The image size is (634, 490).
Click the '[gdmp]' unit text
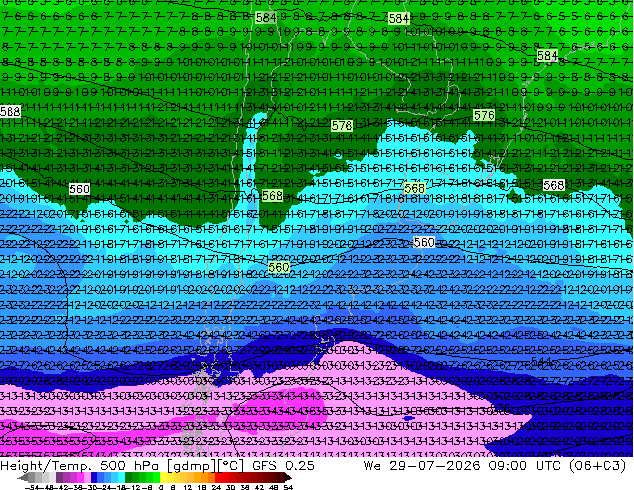pos(192,466)
